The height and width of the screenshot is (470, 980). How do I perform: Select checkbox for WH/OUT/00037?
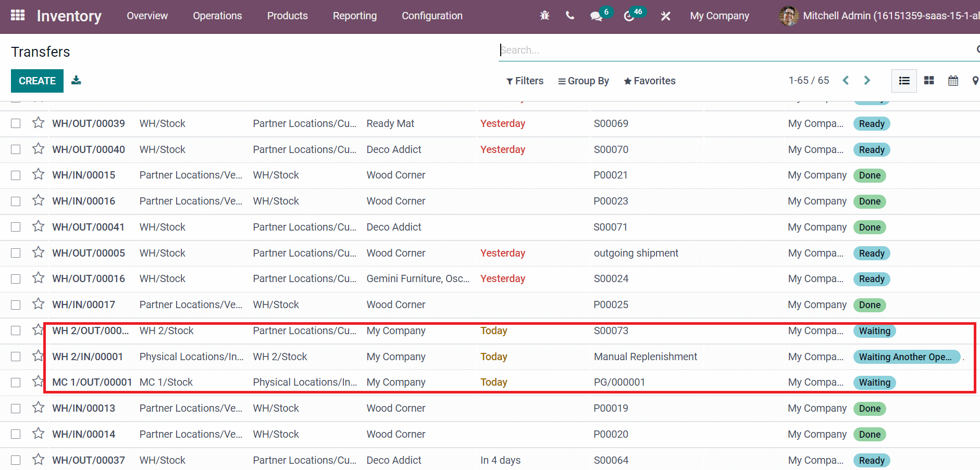16,460
